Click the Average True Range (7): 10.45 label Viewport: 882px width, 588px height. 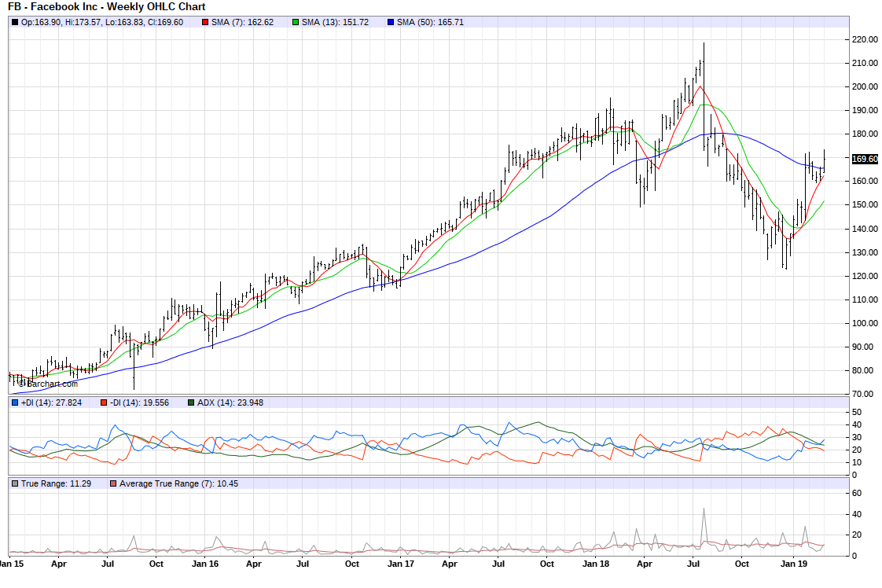point(179,484)
